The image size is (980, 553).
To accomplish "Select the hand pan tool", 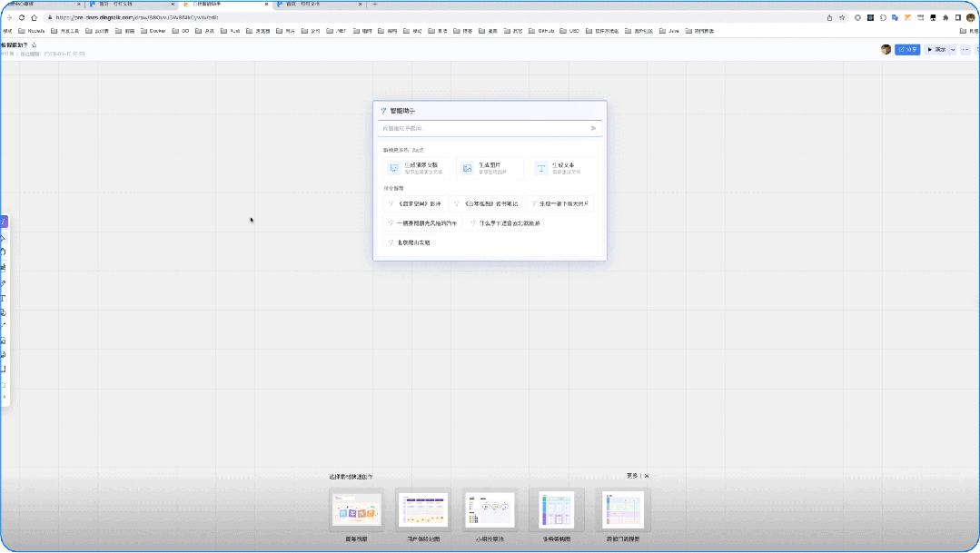I will click(x=4, y=252).
